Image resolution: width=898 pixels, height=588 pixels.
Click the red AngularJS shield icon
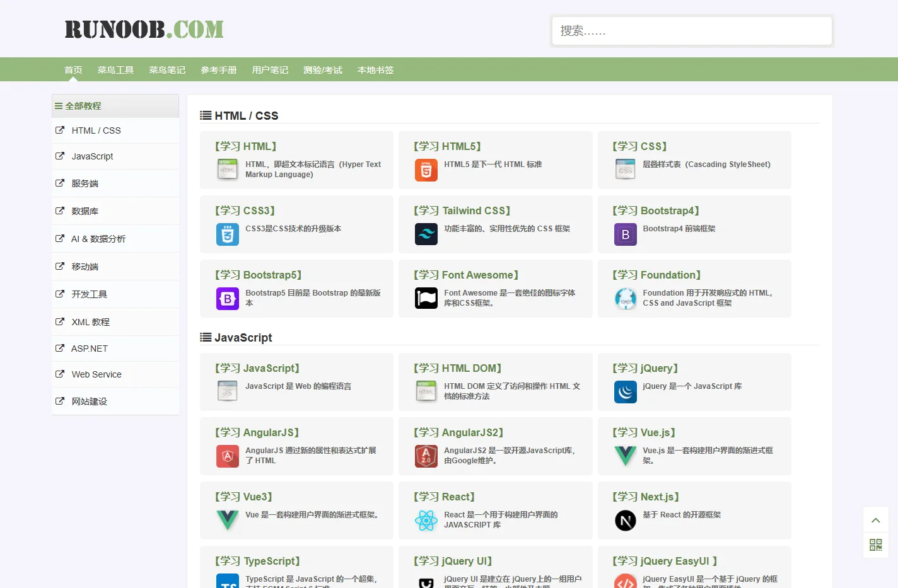tap(227, 456)
